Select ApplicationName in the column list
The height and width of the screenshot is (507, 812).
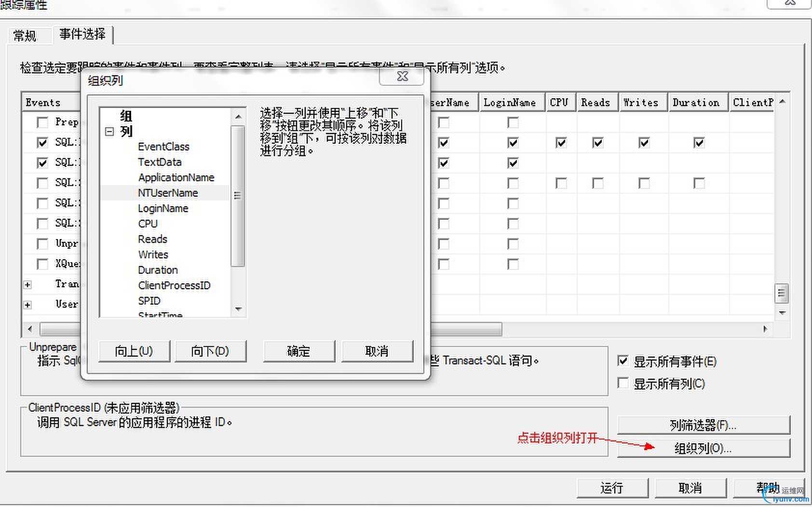tap(176, 177)
